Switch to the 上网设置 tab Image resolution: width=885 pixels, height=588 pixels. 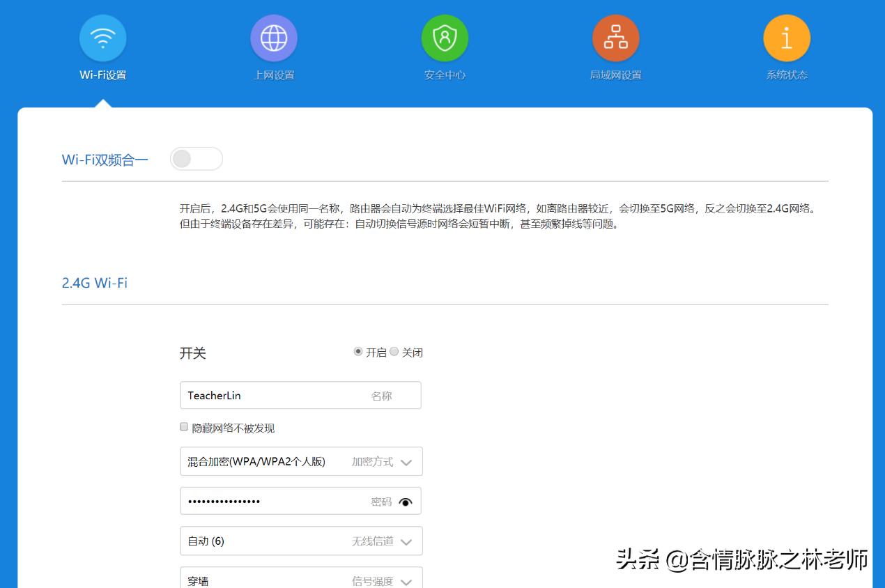coord(274,75)
